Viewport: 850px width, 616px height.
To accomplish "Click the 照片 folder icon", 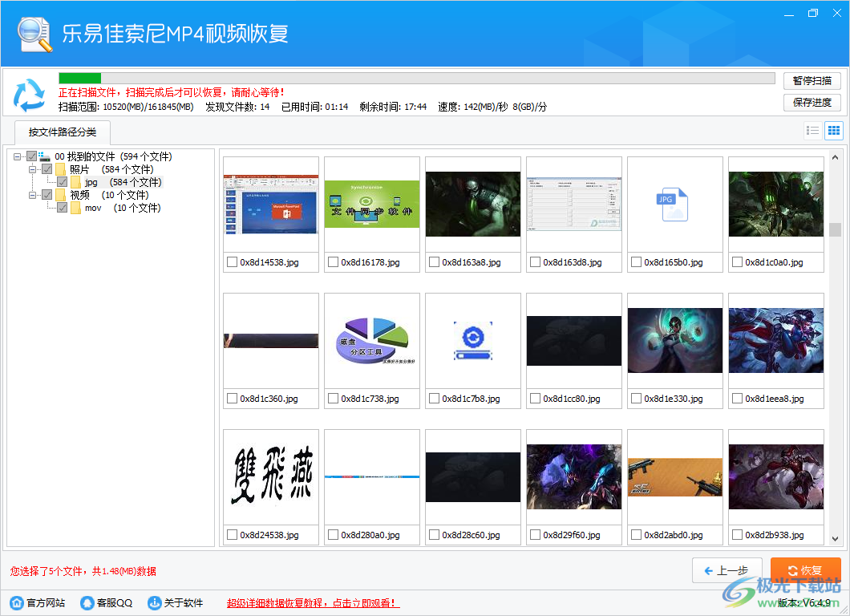I will 60,170.
